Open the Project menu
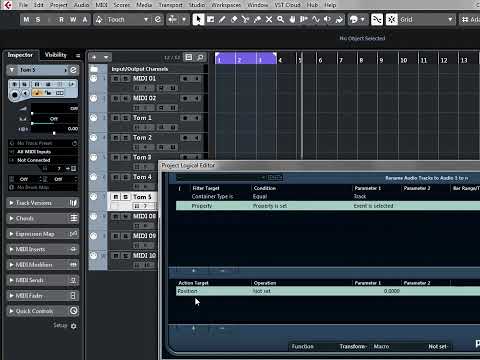 click(58, 5)
